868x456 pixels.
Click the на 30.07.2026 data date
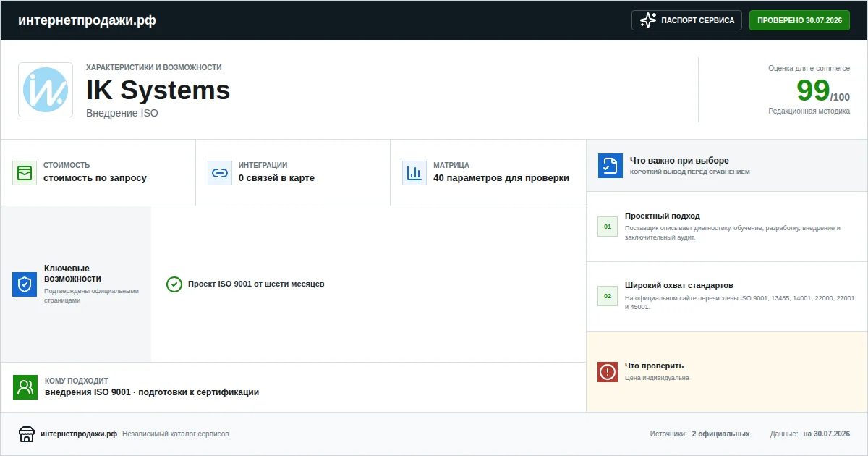(x=827, y=434)
